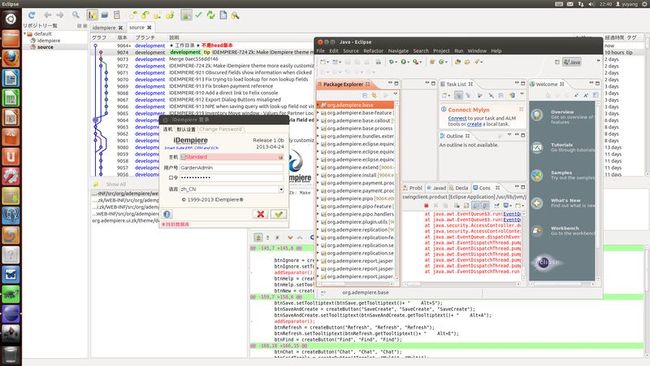Expand the org.adempiere.base.process project node
The image size is (650, 366).
[318, 128]
